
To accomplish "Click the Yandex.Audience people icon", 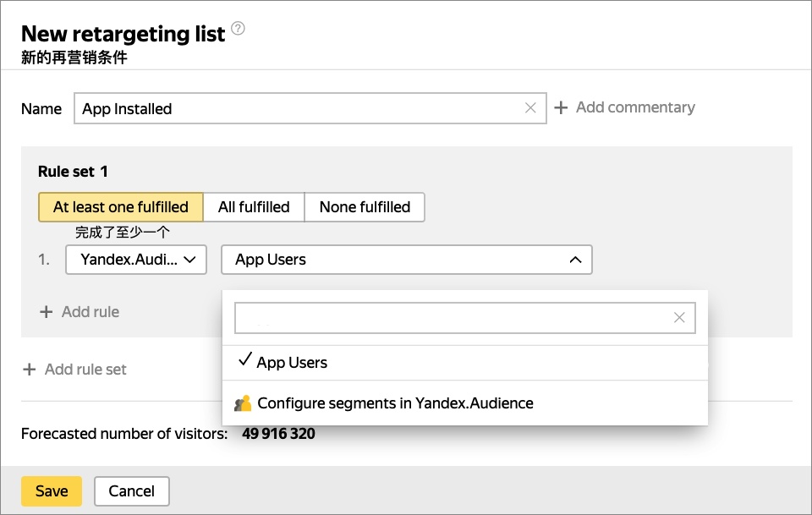I will tap(243, 403).
